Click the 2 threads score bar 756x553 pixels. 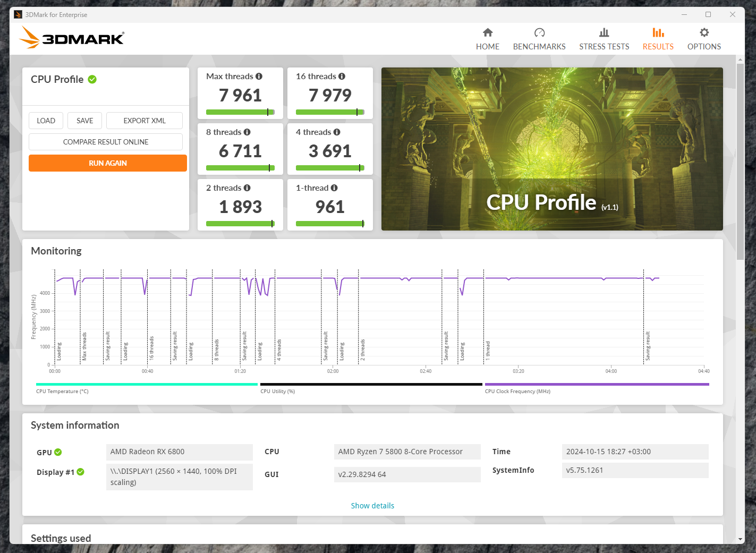tap(240, 224)
